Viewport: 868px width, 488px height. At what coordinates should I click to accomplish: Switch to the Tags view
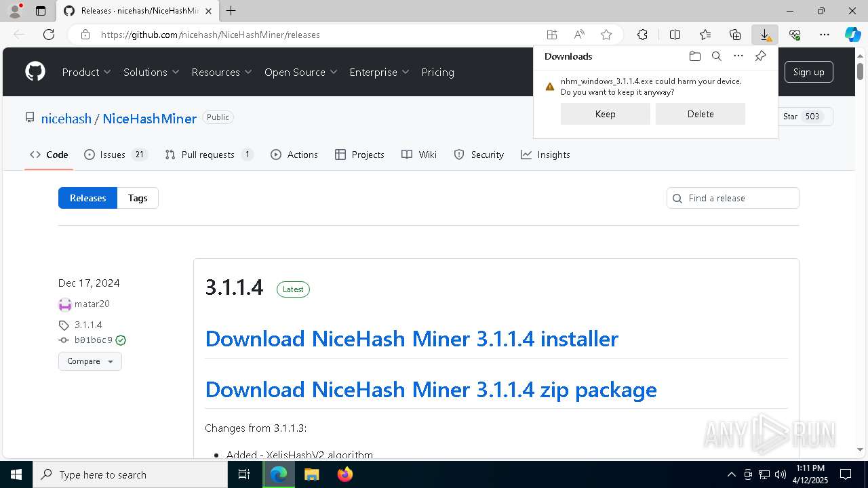pos(138,198)
